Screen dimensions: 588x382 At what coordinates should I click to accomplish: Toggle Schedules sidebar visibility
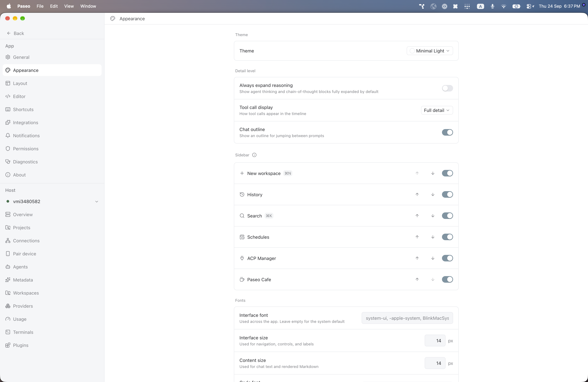coord(447,237)
